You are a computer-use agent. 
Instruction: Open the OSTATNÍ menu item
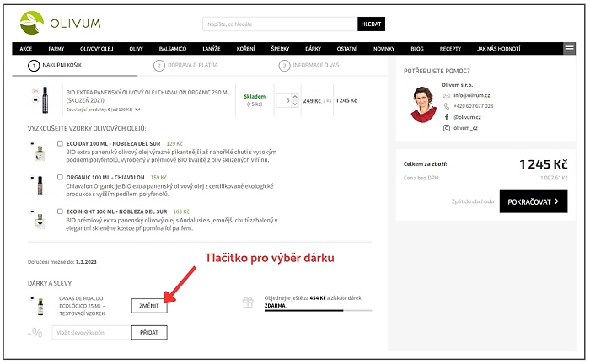point(347,49)
